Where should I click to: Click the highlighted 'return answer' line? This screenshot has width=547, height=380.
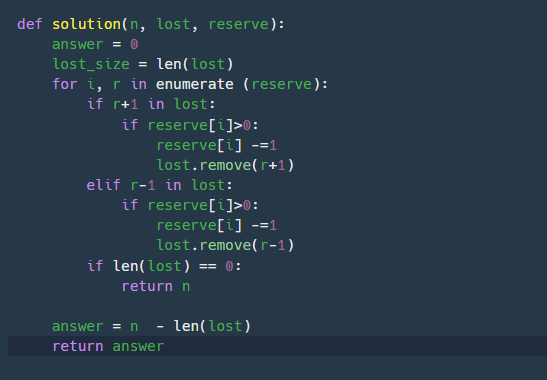pyautogui.click(x=277, y=346)
